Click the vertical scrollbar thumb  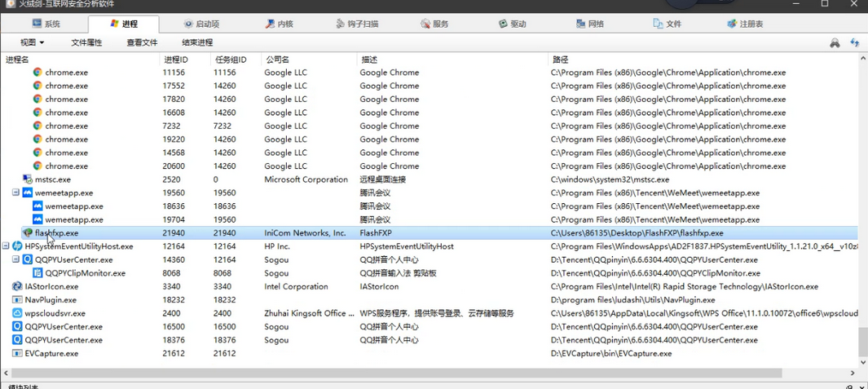point(862,343)
